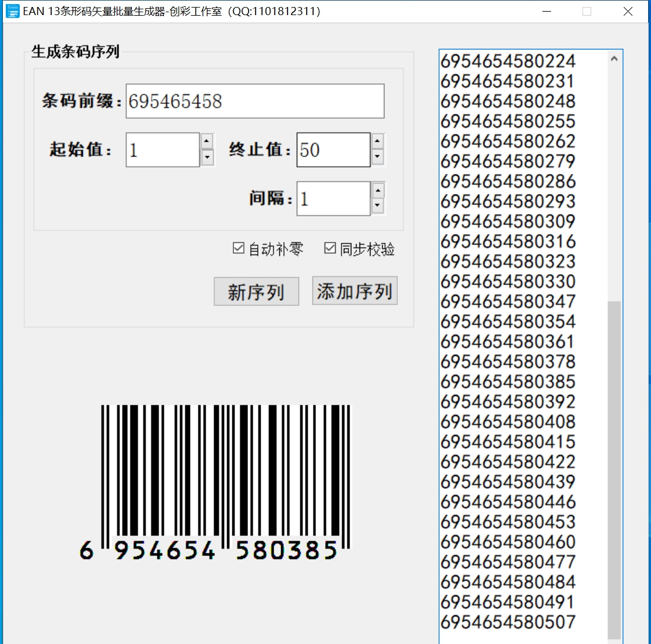Toggle the 自动补零 checkbox
This screenshot has width=651, height=644.
tap(238, 248)
